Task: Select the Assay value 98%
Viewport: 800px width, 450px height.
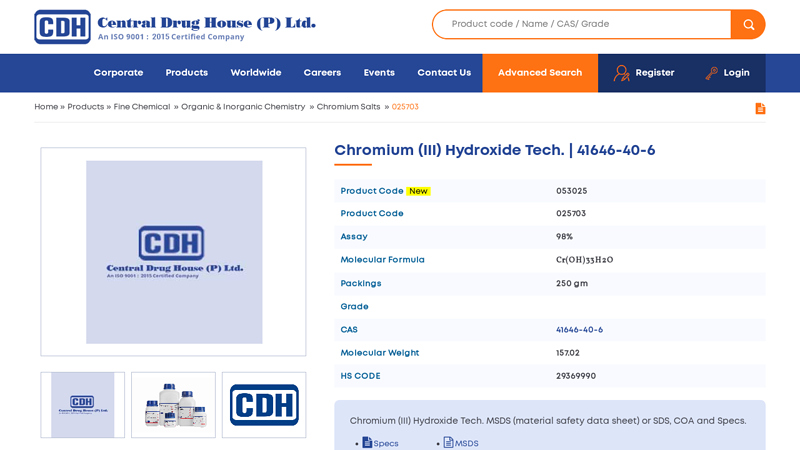Action: pyautogui.click(x=564, y=237)
